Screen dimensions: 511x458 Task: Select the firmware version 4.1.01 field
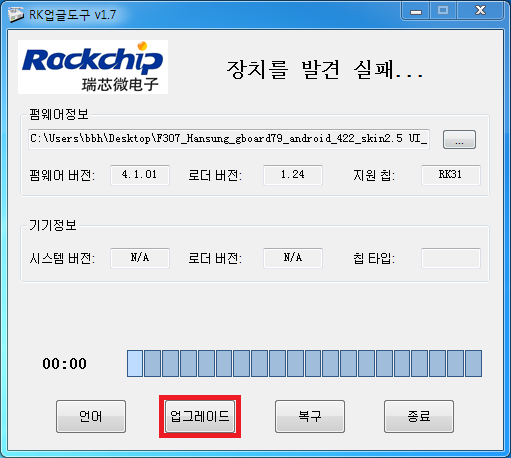[140, 175]
